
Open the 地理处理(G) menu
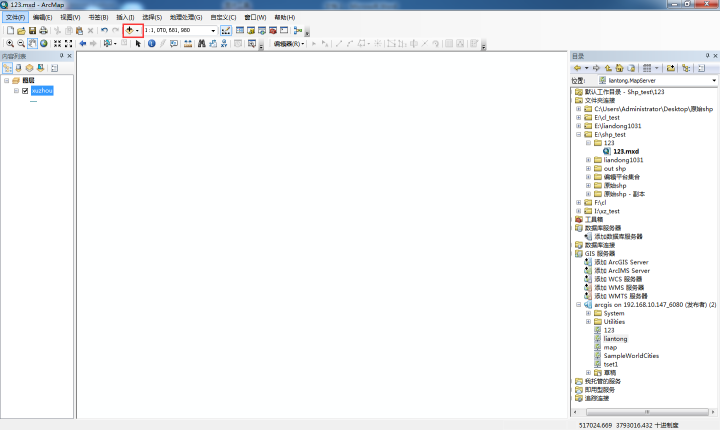pyautogui.click(x=186, y=17)
